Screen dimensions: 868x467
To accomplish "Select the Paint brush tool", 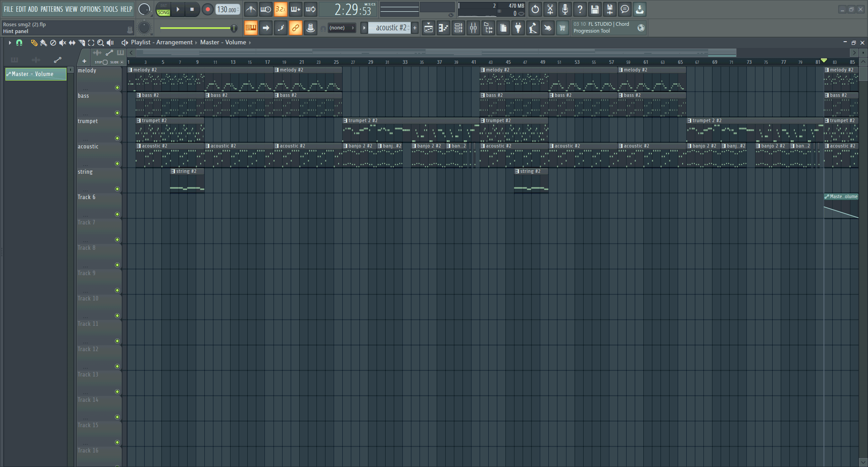I will pos(43,43).
